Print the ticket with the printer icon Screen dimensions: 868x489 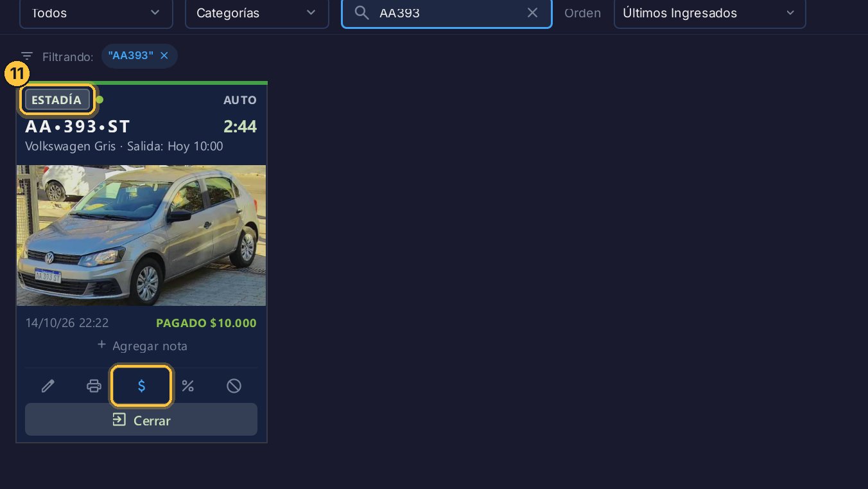click(94, 386)
